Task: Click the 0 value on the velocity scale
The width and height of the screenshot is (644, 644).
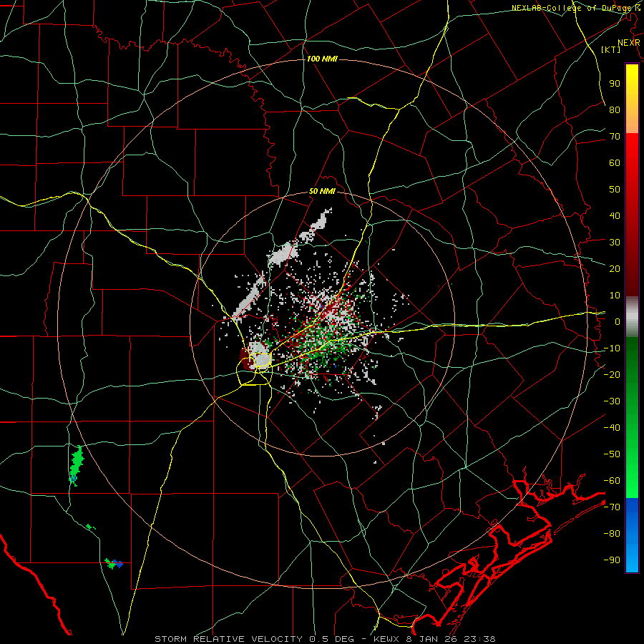Action: pyautogui.click(x=618, y=321)
